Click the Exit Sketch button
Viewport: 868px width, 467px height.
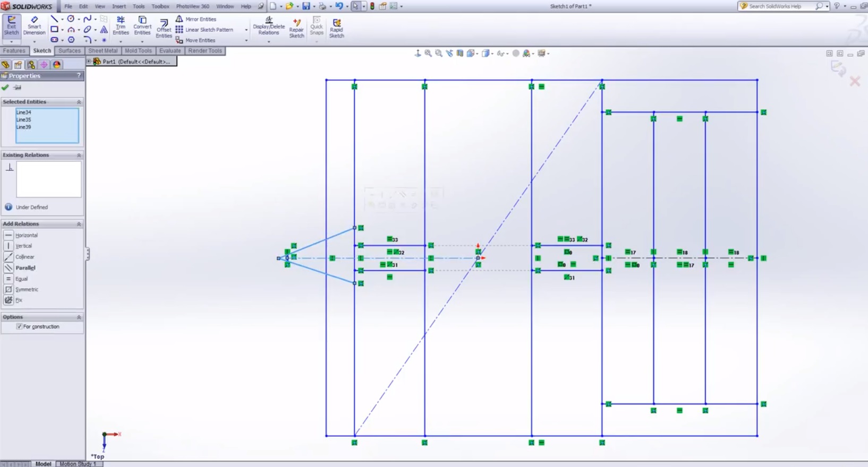tap(11, 25)
